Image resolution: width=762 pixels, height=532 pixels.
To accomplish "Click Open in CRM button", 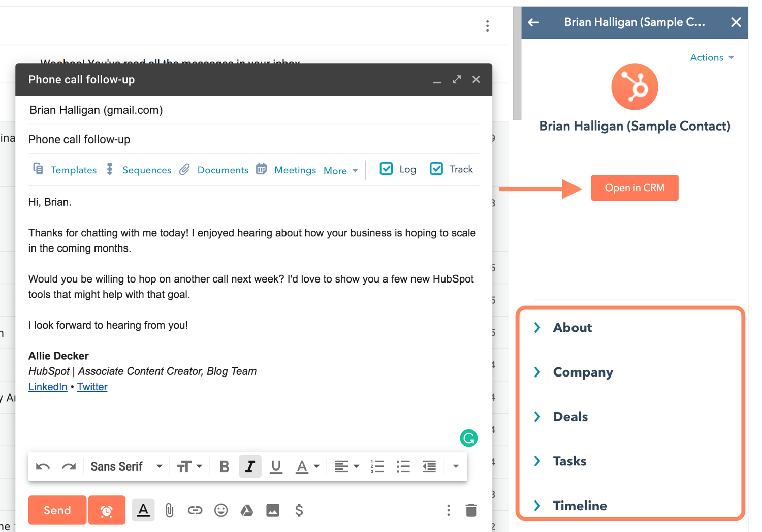I will coord(634,187).
